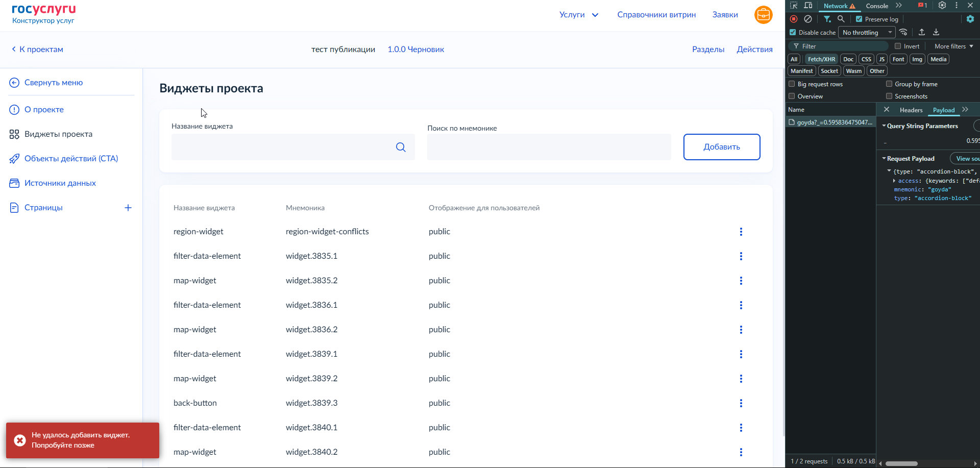Open the More filters dropdown
This screenshot has width=980, height=468.
pos(954,46)
